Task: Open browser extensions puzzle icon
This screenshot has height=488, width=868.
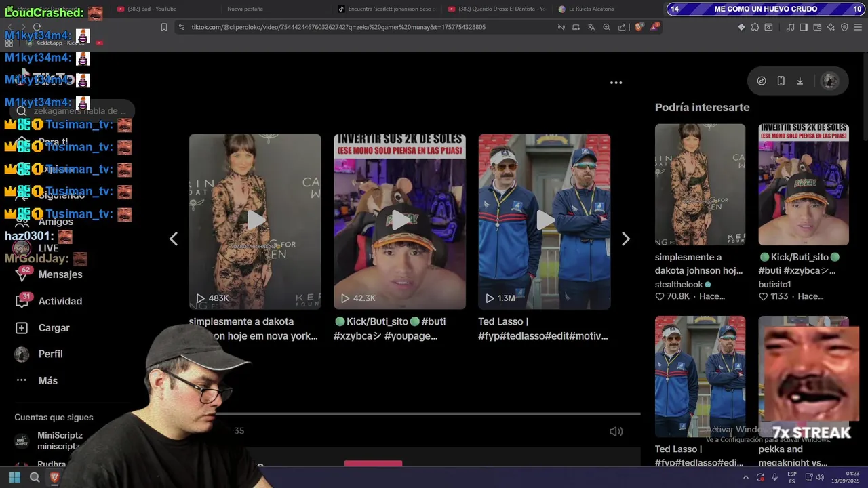Action: 755,27
